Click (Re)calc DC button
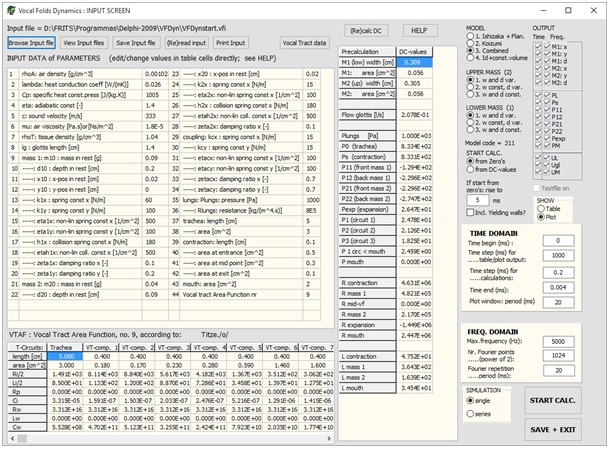610x451 pixels. click(366, 30)
